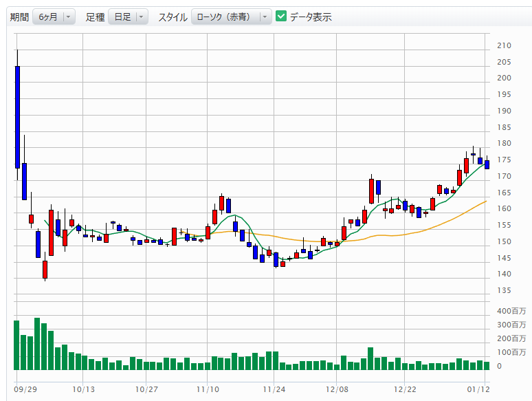Click the 11/24 date label on x-axis
The height and width of the screenshot is (401, 532).
pos(274,389)
